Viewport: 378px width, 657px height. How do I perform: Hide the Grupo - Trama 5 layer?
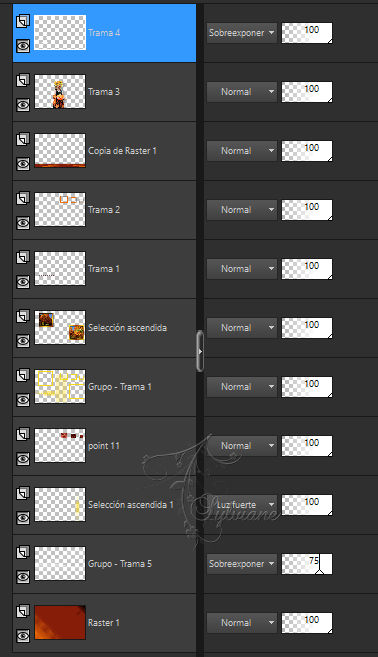[23, 577]
